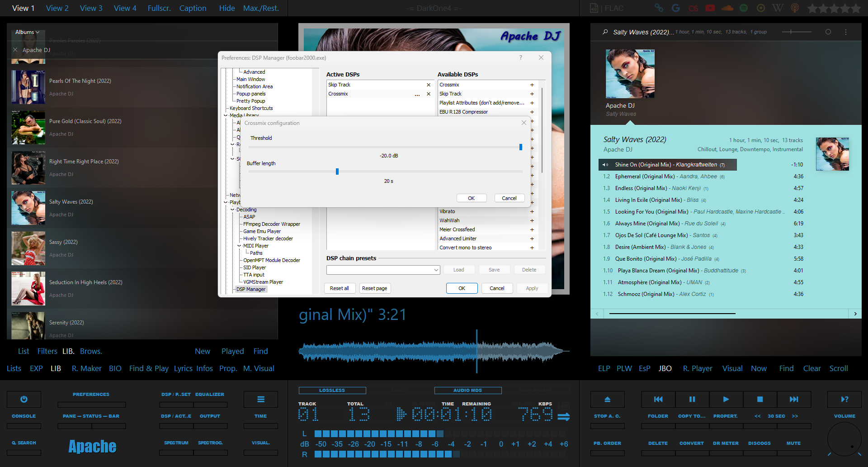Open the YouTube icon in top bar
Screen dimensions: 868x467
[x=710, y=8]
